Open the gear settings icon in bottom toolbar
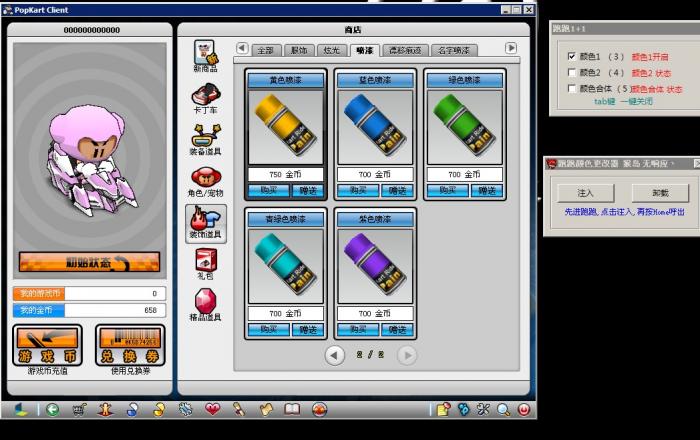 coord(185,409)
